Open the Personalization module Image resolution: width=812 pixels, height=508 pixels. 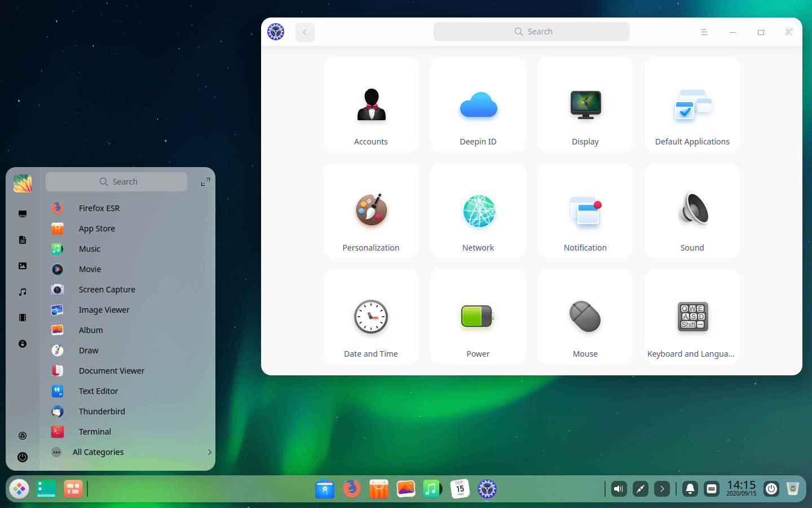(x=370, y=211)
